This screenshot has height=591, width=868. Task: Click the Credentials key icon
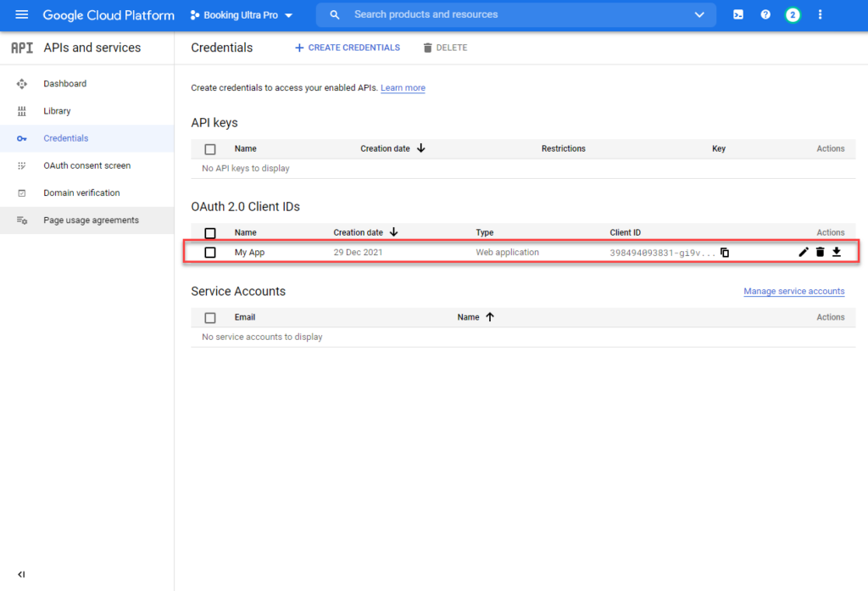tap(21, 138)
